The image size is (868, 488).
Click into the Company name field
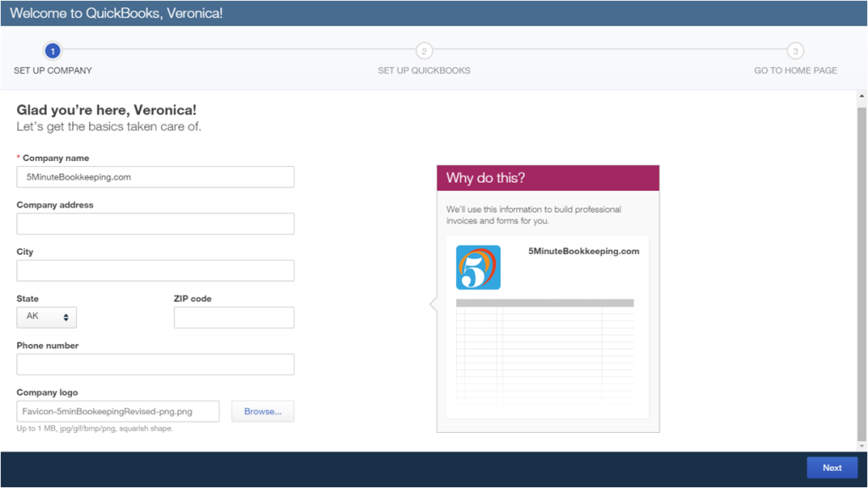(x=156, y=177)
